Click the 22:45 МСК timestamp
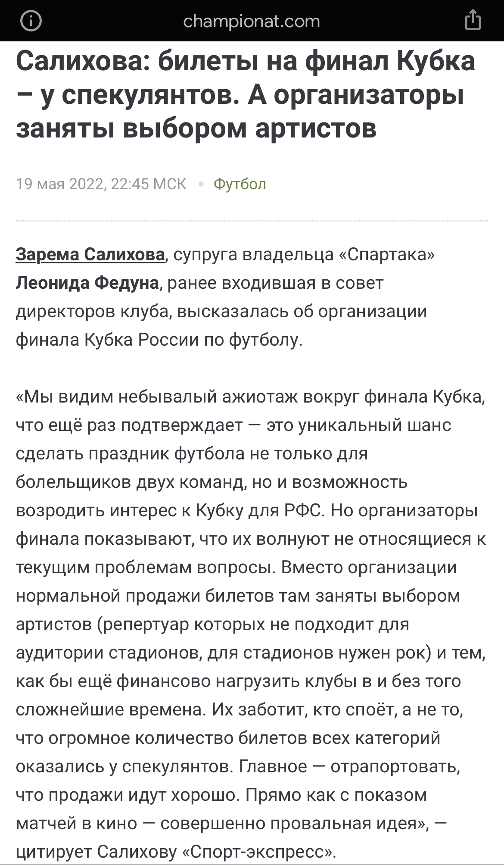 point(149,184)
